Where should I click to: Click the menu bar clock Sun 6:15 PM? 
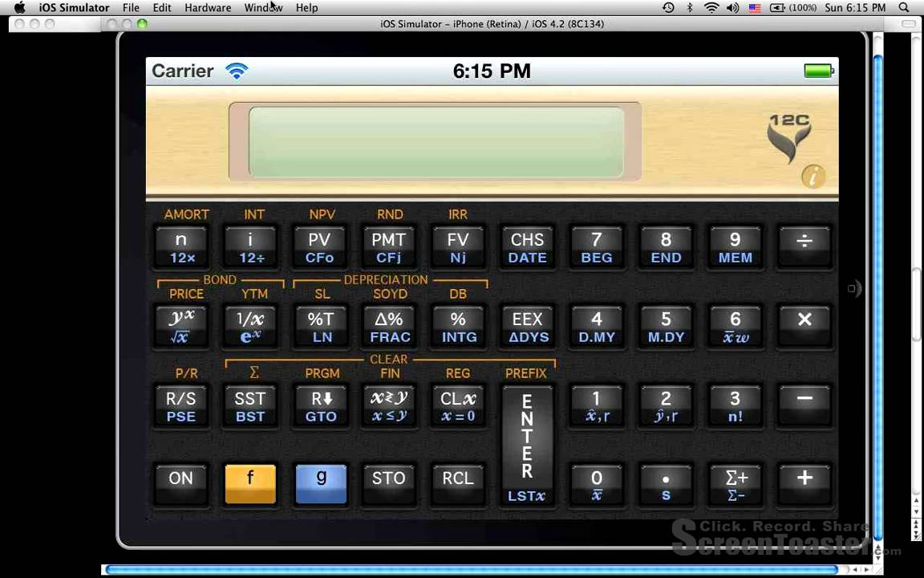(855, 8)
